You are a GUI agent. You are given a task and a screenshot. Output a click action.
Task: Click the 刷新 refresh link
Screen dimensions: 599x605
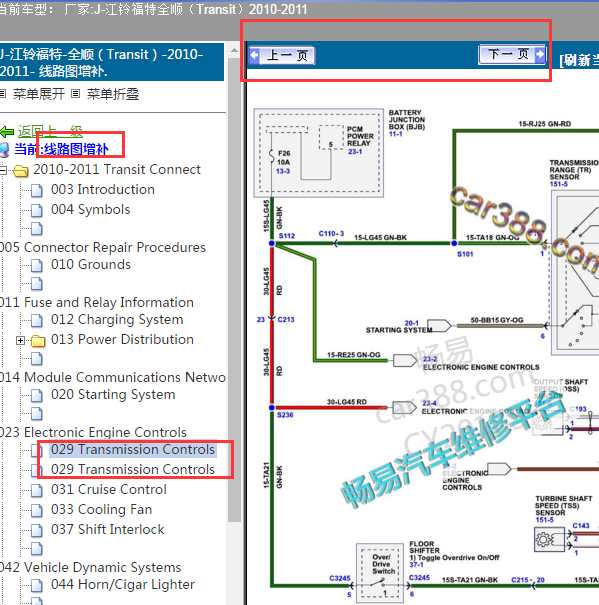tap(579, 60)
